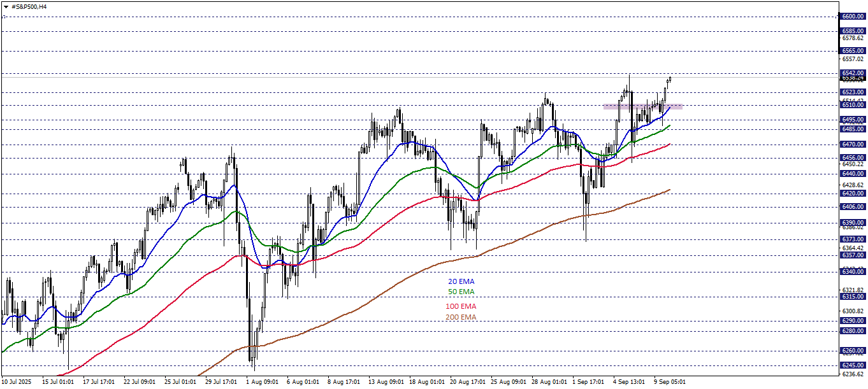
Task: Click the 6364.42 price scale value
Action: tap(853, 248)
